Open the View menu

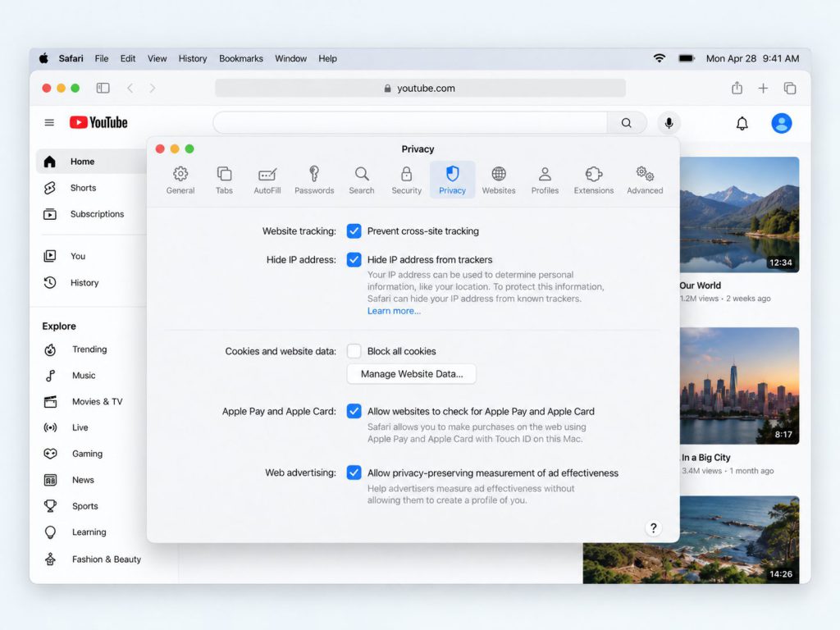157,58
